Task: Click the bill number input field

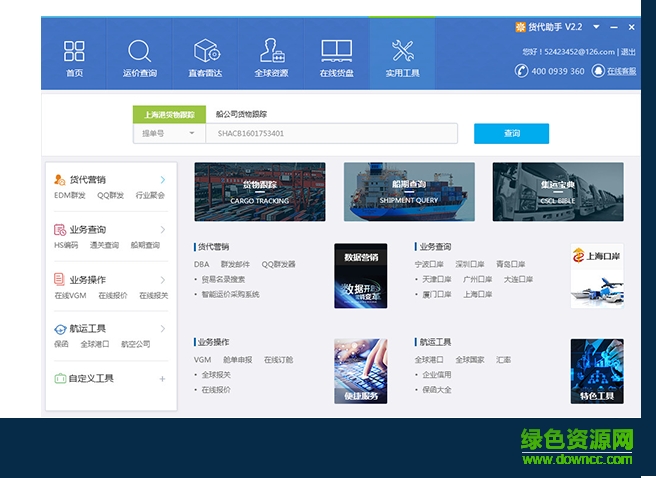Action: pos(330,133)
